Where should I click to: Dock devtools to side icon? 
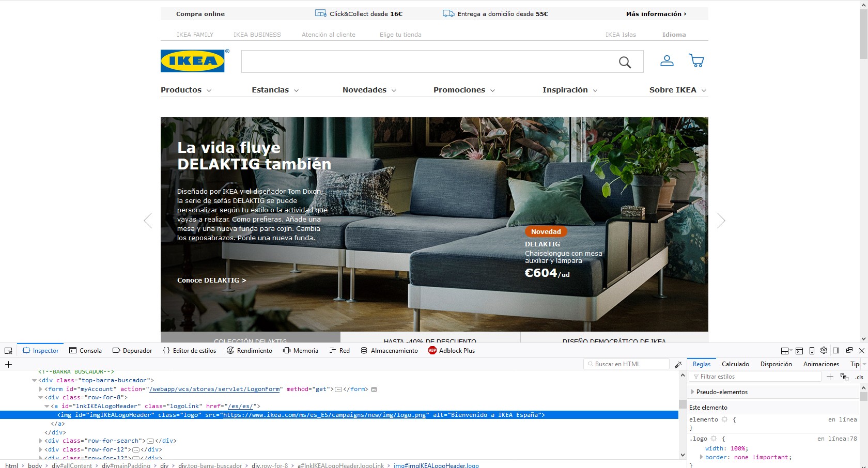click(x=836, y=351)
